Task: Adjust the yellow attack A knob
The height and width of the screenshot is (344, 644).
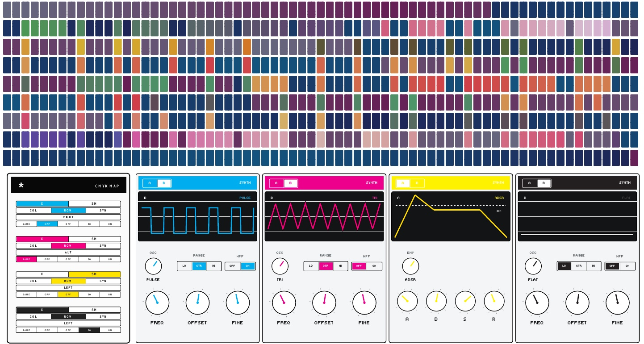Action: [407, 301]
